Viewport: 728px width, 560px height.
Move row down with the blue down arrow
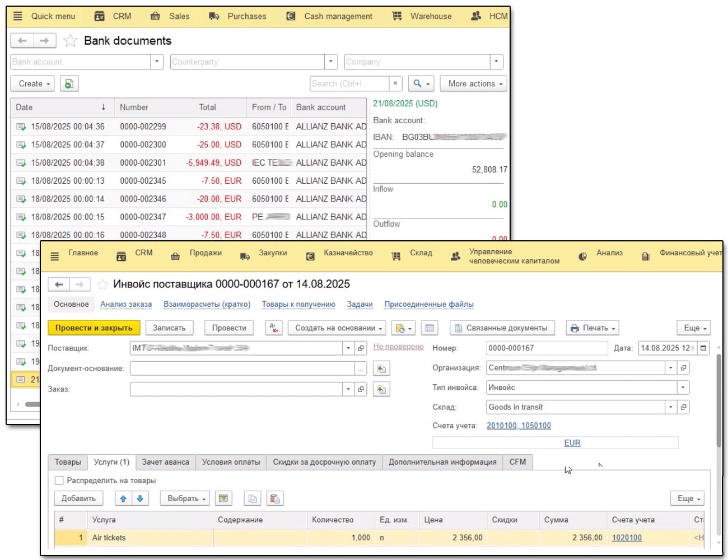coord(140,498)
